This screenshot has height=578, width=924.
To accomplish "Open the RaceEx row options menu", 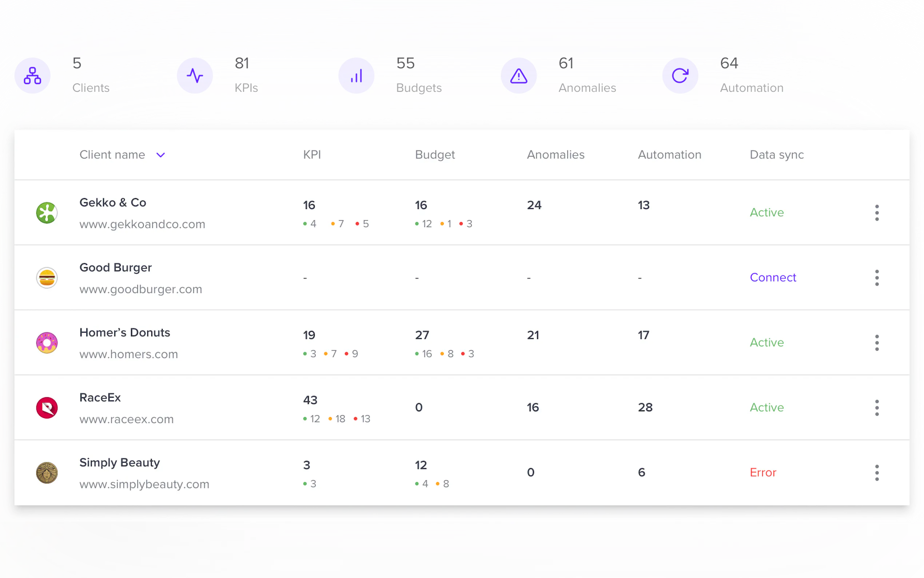I will pos(877,408).
